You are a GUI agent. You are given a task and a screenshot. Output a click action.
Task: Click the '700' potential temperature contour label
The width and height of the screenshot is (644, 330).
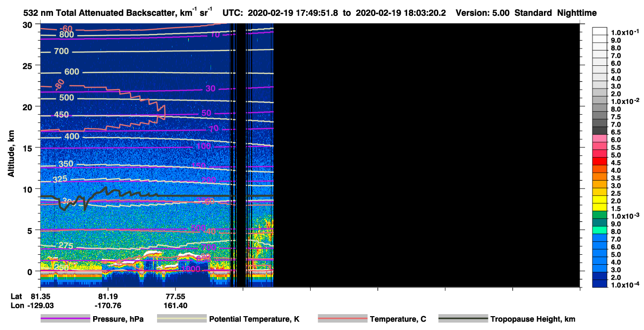61,51
